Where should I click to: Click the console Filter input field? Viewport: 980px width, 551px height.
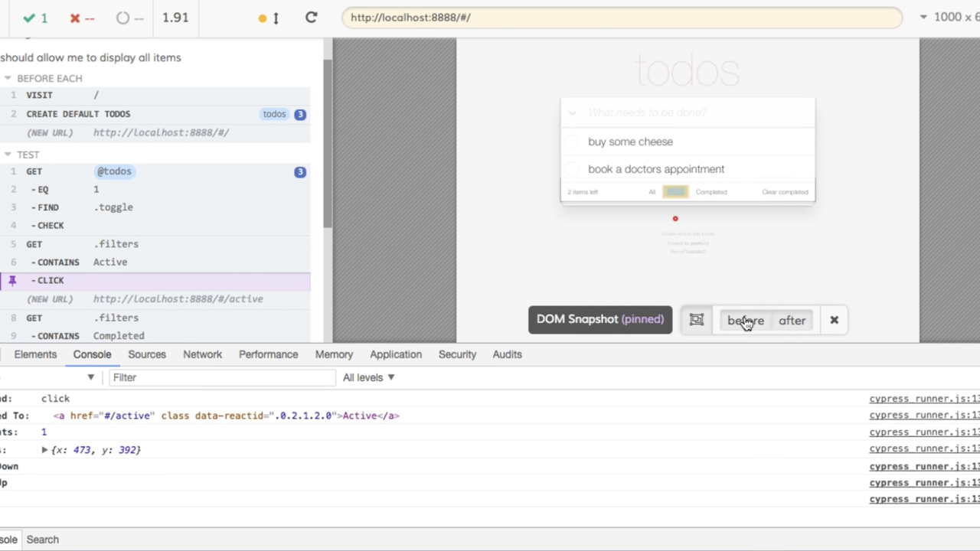222,377
